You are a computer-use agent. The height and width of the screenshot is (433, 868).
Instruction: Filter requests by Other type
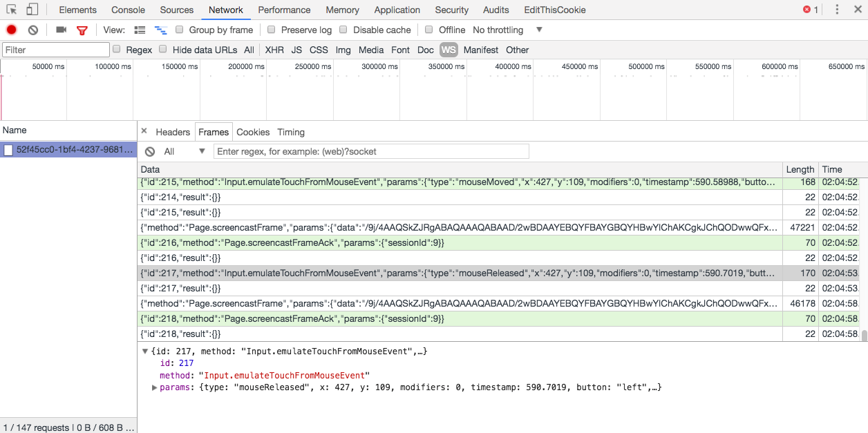(x=517, y=50)
